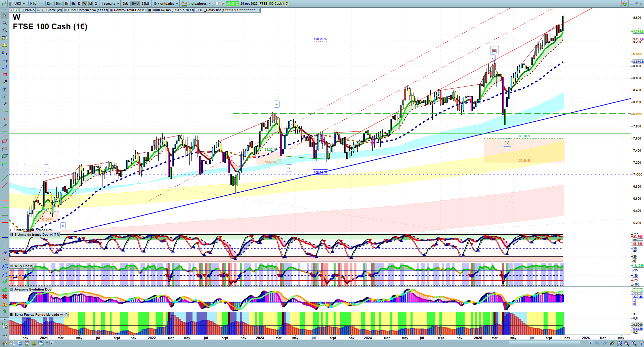Click the [iv] wave label on chart
Viewport: 644px width, 347px height.
pyautogui.click(x=507, y=143)
